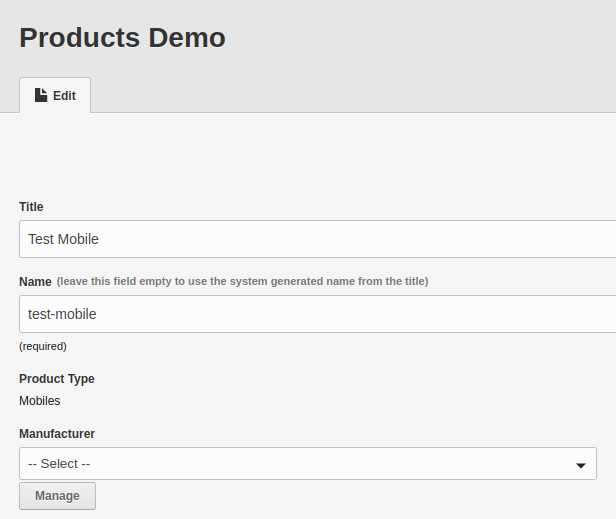Click into the Name field test-mobile
This screenshot has height=519, width=616.
(317, 314)
